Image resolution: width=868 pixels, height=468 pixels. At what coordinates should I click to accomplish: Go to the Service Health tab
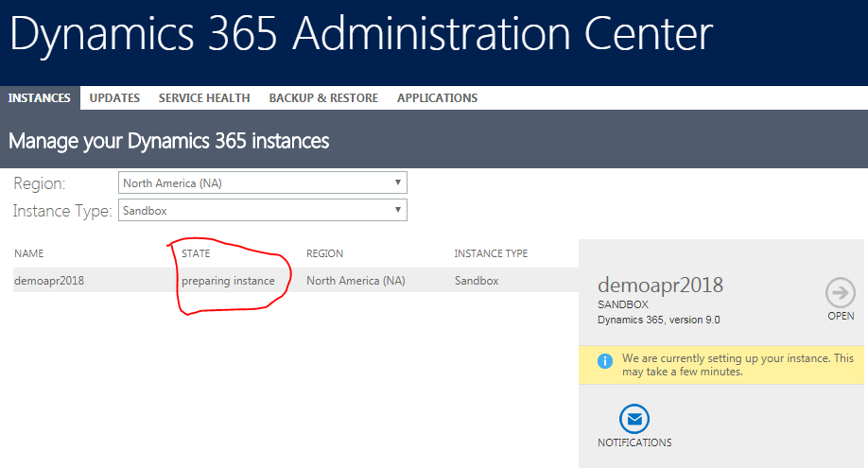(204, 98)
